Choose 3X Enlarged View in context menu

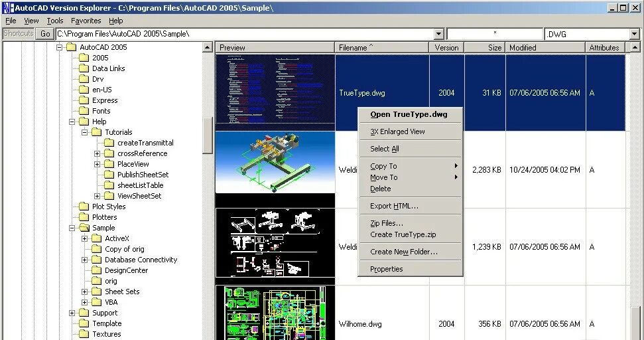point(411,131)
